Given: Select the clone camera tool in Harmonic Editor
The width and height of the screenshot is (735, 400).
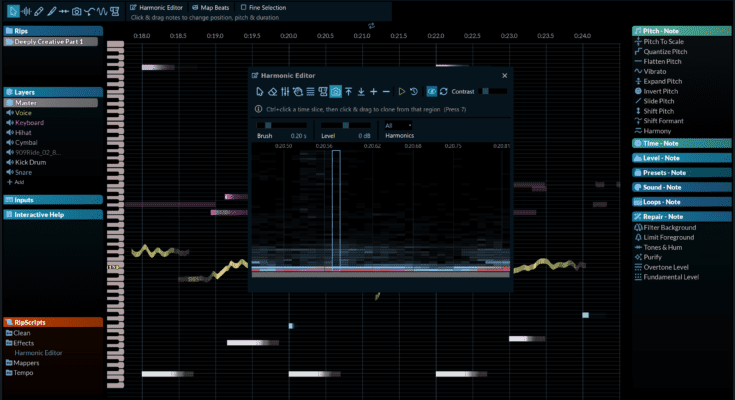Looking at the screenshot, I should click(336, 92).
